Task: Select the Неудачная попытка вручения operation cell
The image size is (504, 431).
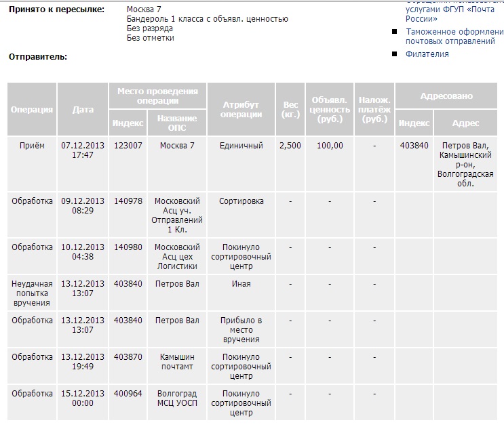Action: (32, 293)
